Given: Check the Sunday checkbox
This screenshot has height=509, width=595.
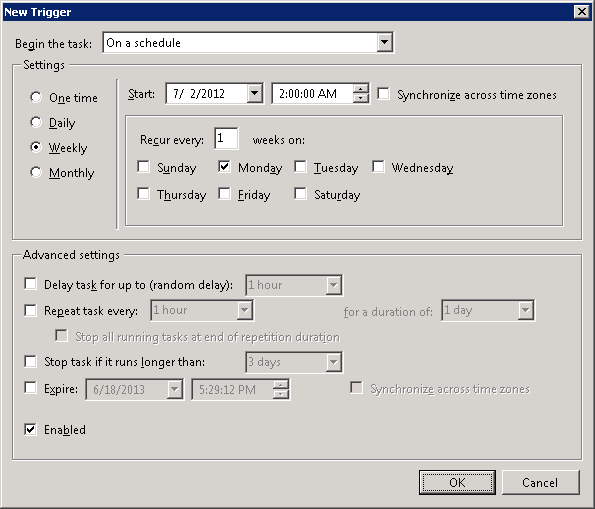Looking at the screenshot, I should point(143,167).
